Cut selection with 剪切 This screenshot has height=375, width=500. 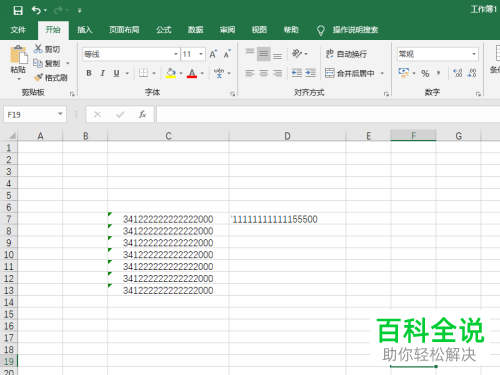click(47, 49)
